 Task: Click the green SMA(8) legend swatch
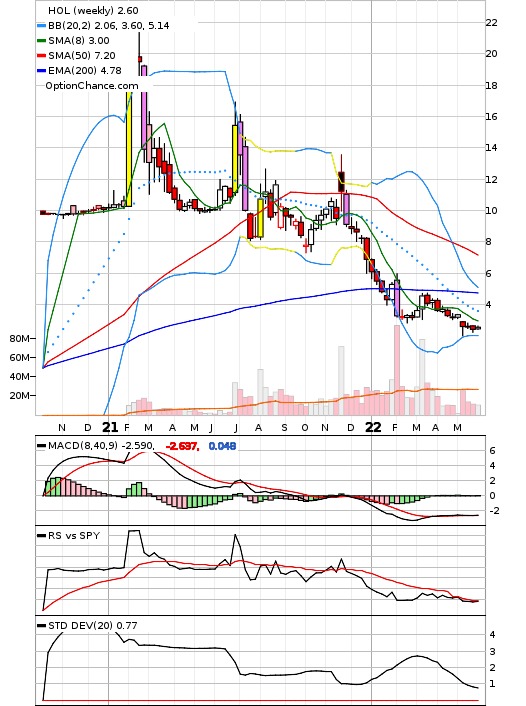coord(41,41)
